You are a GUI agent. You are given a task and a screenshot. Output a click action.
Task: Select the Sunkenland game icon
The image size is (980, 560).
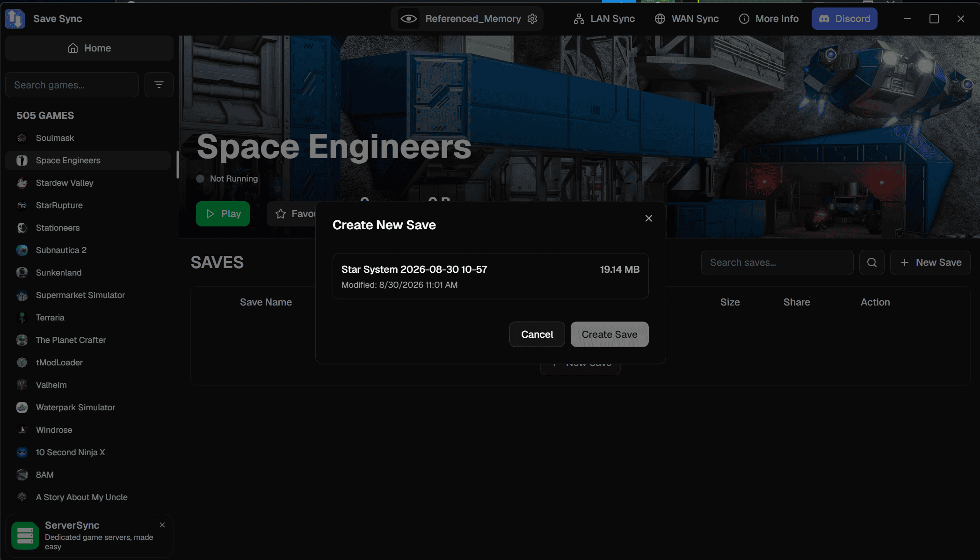click(x=22, y=273)
